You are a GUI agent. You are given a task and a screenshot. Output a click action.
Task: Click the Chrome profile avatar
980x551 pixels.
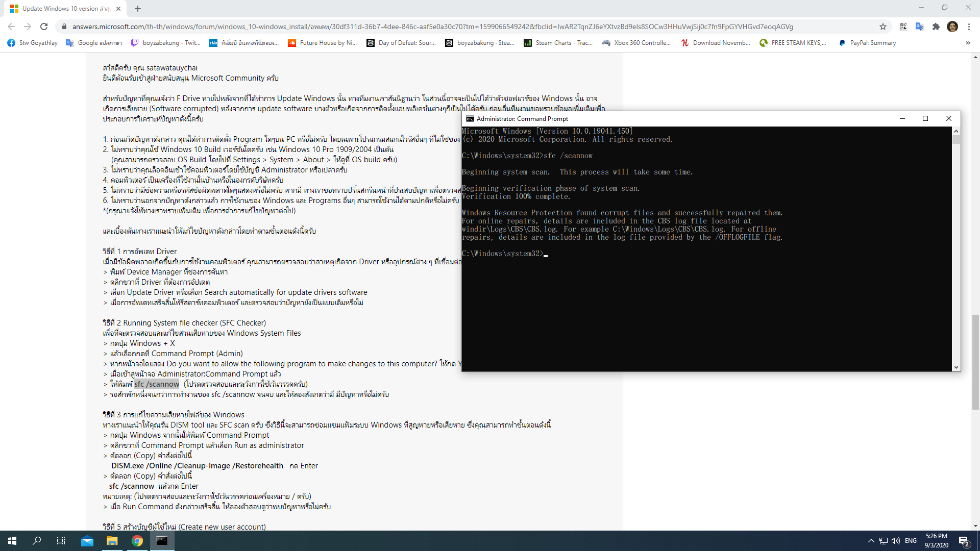[x=952, y=27]
